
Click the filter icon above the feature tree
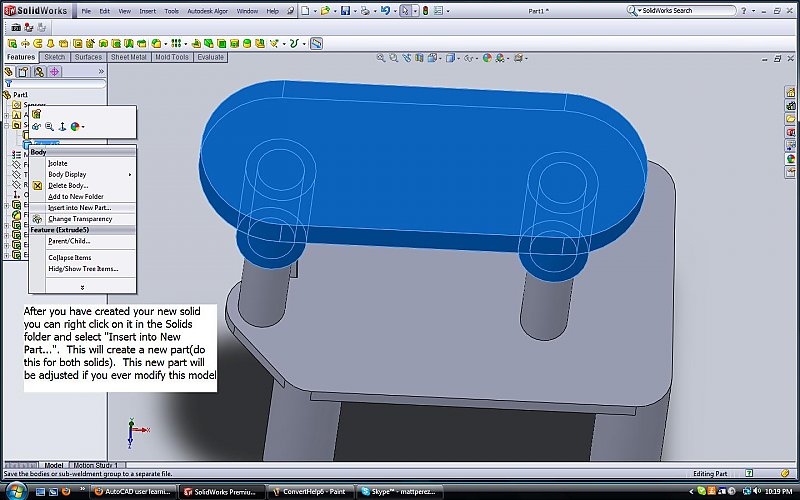10,84
